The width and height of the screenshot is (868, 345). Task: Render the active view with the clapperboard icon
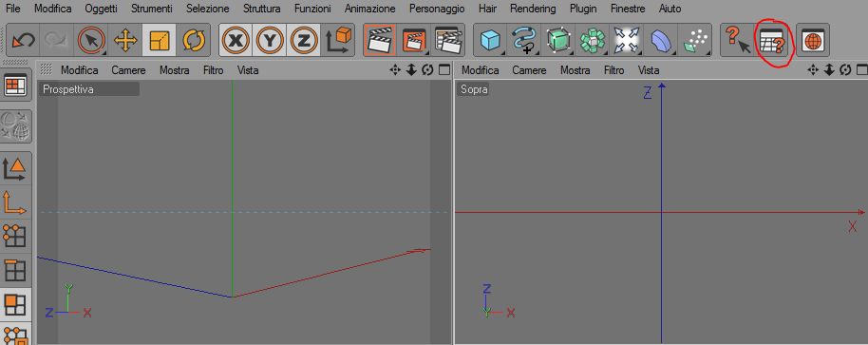(380, 40)
